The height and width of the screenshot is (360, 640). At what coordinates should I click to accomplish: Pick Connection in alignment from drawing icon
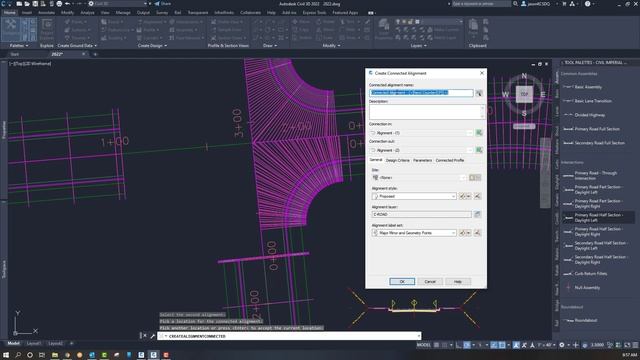[479, 133]
